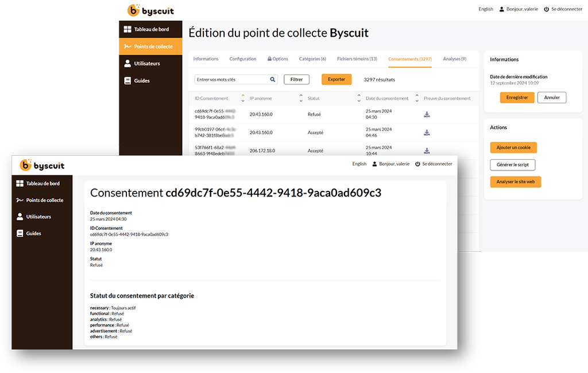The image size is (588, 373).
Task: Click the Filtrer button
Action: (x=297, y=79)
